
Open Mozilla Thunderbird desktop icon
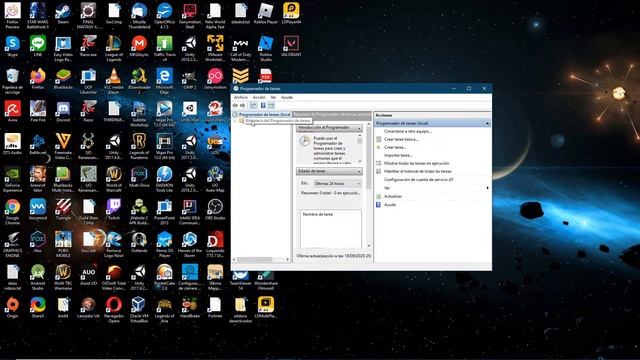click(x=139, y=16)
